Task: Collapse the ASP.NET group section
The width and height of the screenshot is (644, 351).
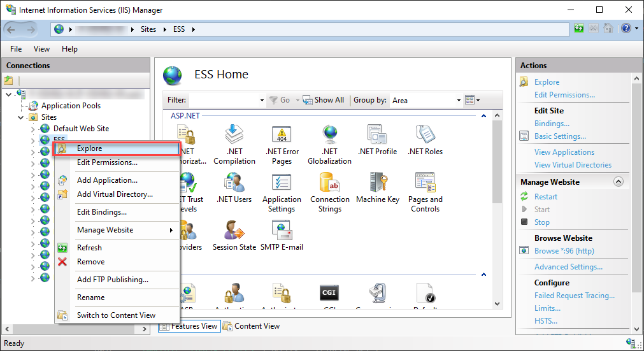Action: [x=484, y=116]
